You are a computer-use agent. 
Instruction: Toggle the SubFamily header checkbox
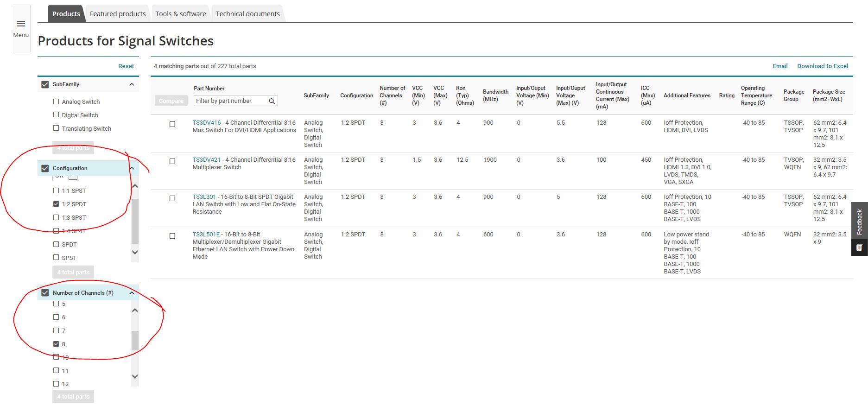45,84
